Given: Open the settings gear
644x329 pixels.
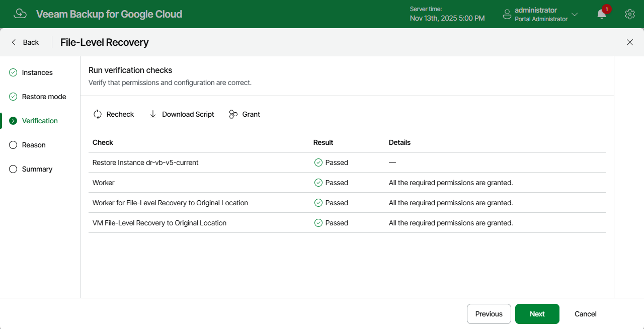Looking at the screenshot, I should [x=630, y=14].
